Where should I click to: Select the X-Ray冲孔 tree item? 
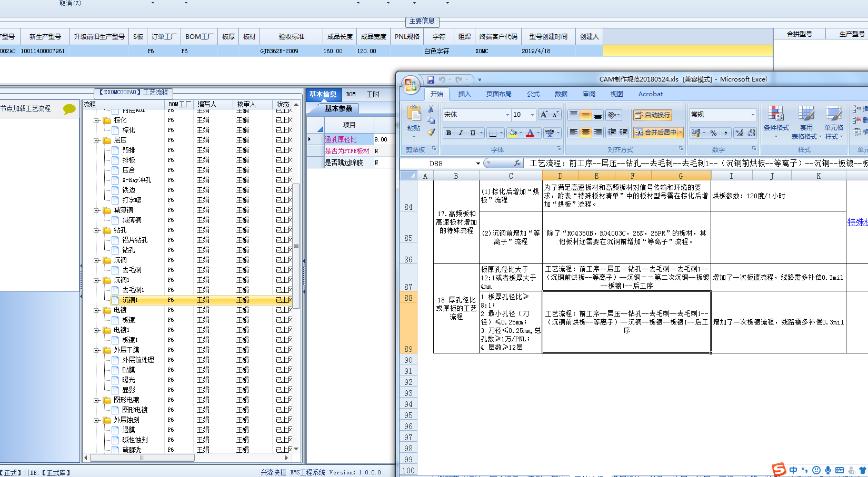pyautogui.click(x=136, y=180)
